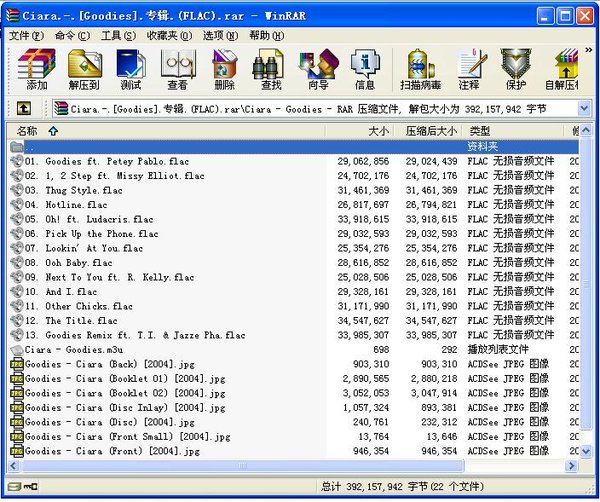Click the up-one-level folder arrow button
This screenshot has height=502, width=600.
coord(21,108)
